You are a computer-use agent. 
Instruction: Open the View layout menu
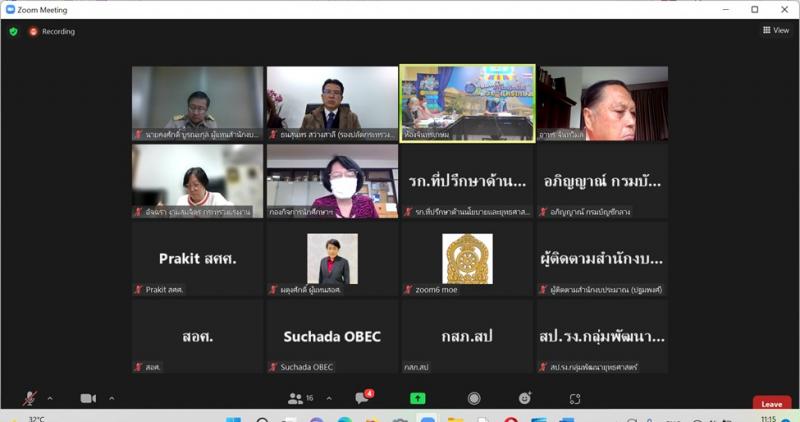tap(776, 31)
